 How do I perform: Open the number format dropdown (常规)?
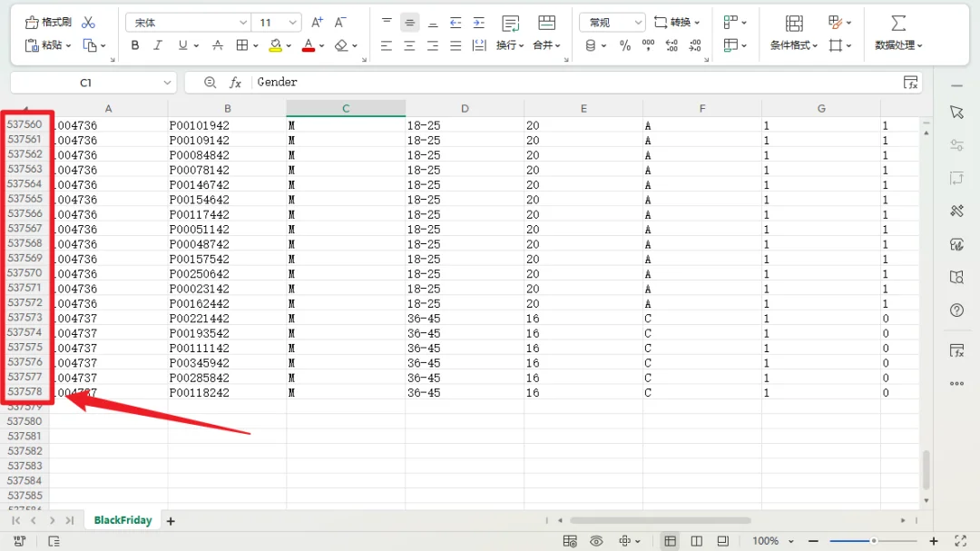(x=612, y=22)
